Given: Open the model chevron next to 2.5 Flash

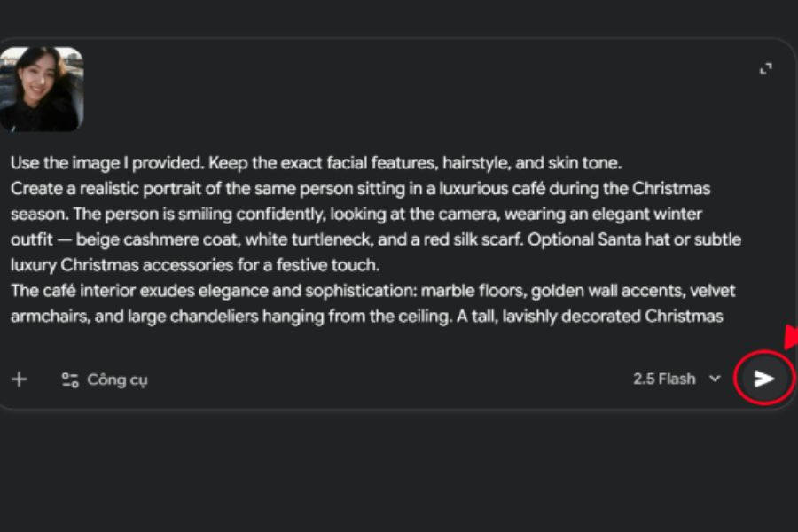Looking at the screenshot, I should pyautogui.click(x=715, y=379).
